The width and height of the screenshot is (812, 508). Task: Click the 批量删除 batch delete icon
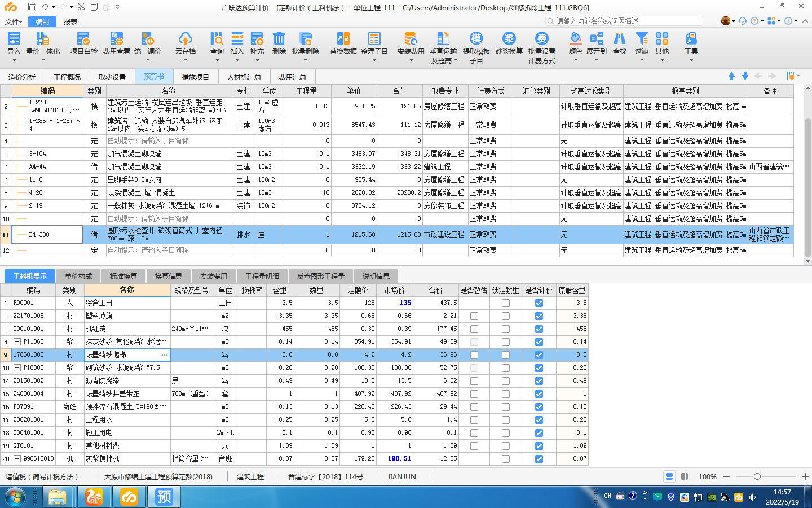pyautogui.click(x=306, y=38)
